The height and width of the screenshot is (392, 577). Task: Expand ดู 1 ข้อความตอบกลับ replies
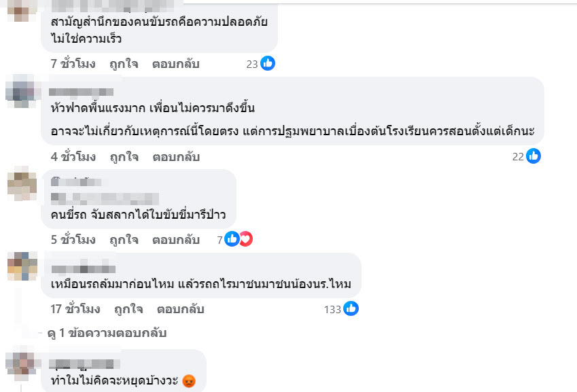coord(107,334)
